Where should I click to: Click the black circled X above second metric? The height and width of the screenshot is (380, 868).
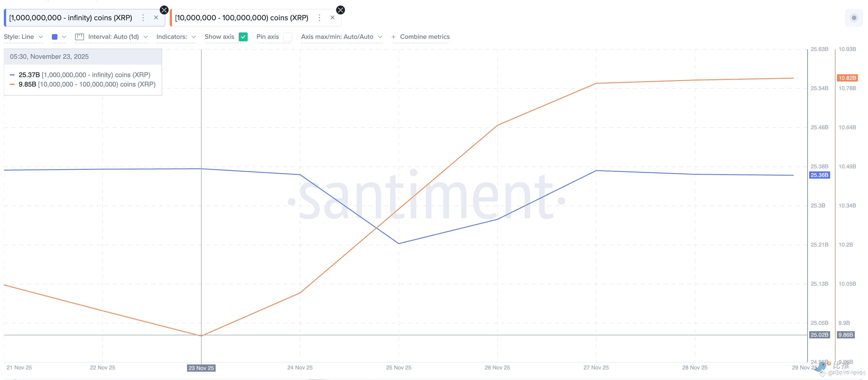[341, 10]
